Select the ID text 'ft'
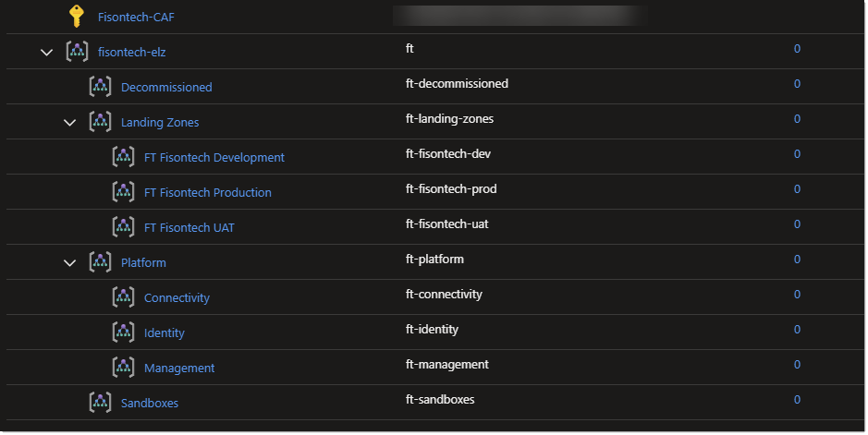The height and width of the screenshot is (435, 868). 410,49
